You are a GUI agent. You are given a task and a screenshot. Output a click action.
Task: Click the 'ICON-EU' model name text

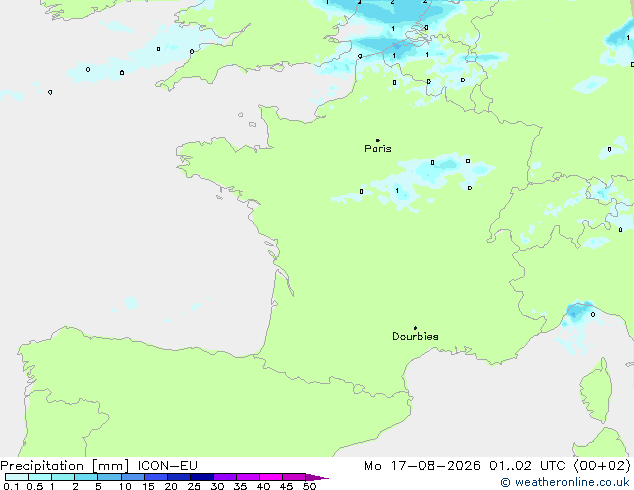(167, 466)
